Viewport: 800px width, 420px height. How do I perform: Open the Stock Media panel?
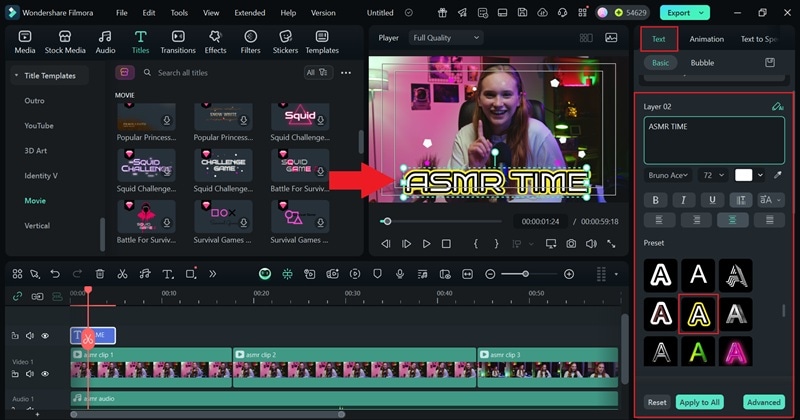tap(65, 42)
